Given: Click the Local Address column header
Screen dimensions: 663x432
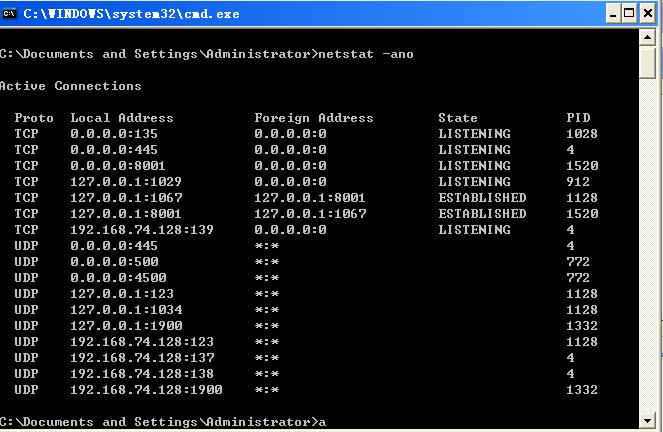Looking at the screenshot, I should click(x=122, y=118).
